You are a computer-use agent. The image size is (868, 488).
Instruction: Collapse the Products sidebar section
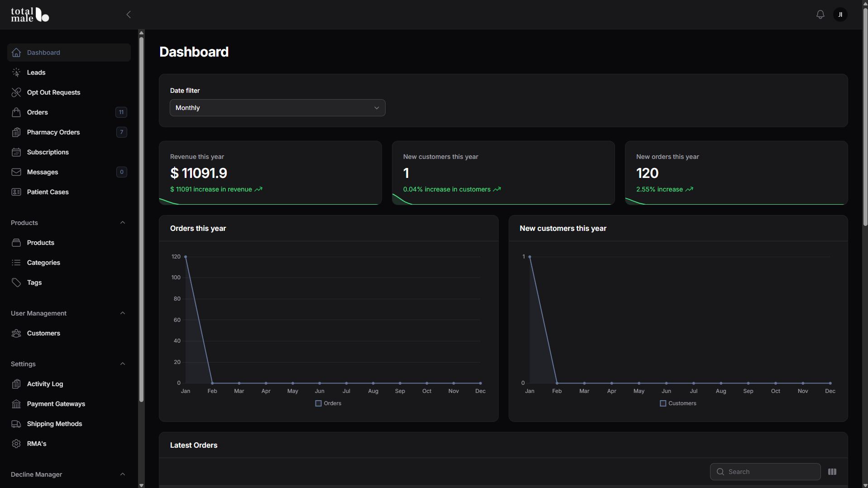pyautogui.click(x=123, y=223)
